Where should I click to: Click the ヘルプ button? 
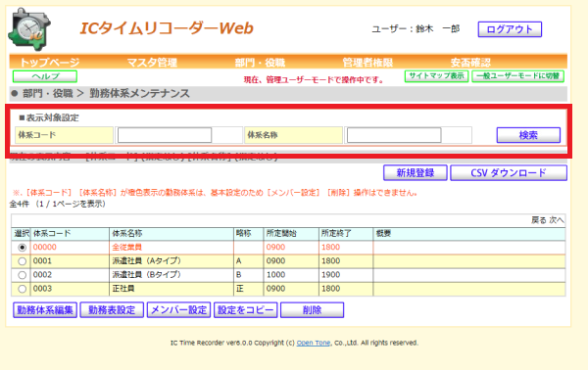(45, 76)
